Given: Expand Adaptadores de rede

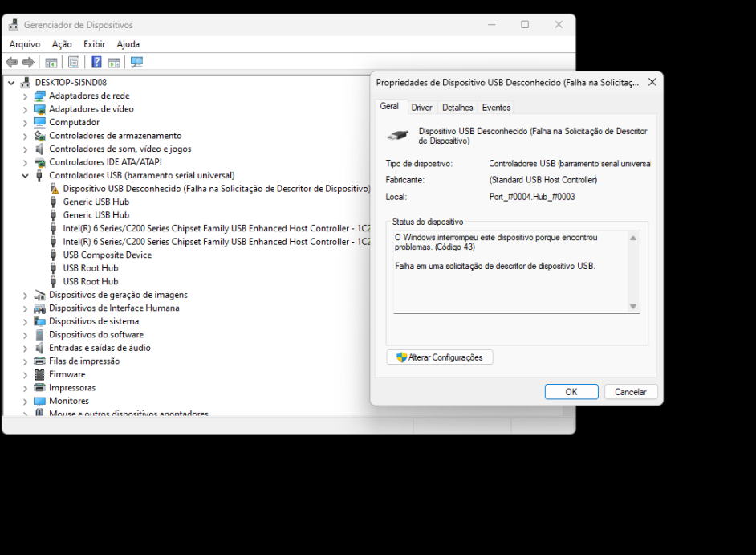Looking at the screenshot, I should [x=25, y=96].
